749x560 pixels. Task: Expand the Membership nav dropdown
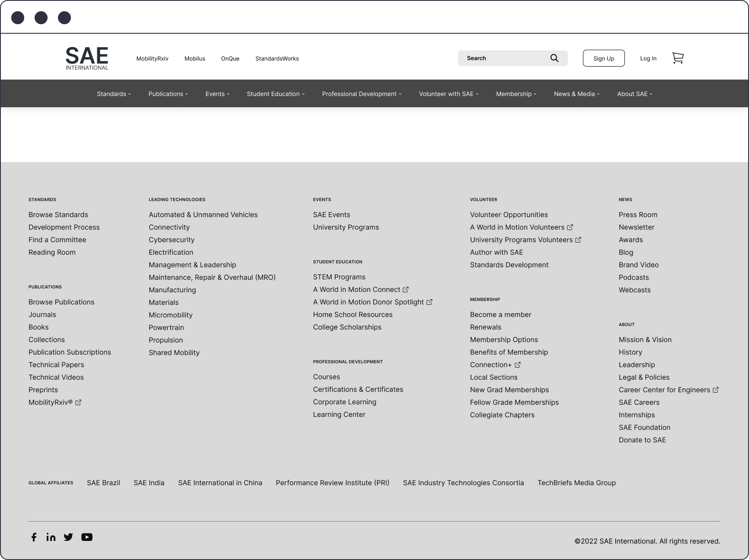[516, 94]
